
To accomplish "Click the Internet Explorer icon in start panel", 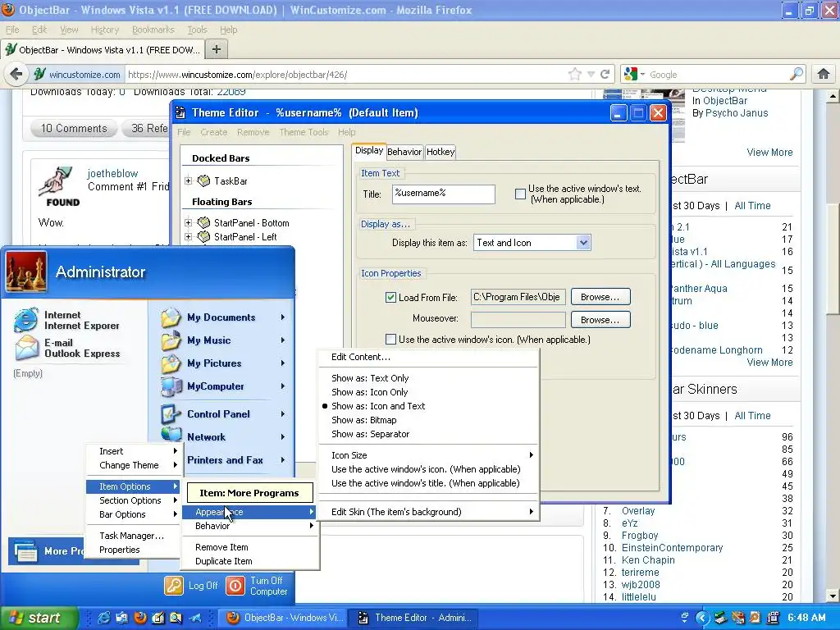I will pyautogui.click(x=25, y=320).
